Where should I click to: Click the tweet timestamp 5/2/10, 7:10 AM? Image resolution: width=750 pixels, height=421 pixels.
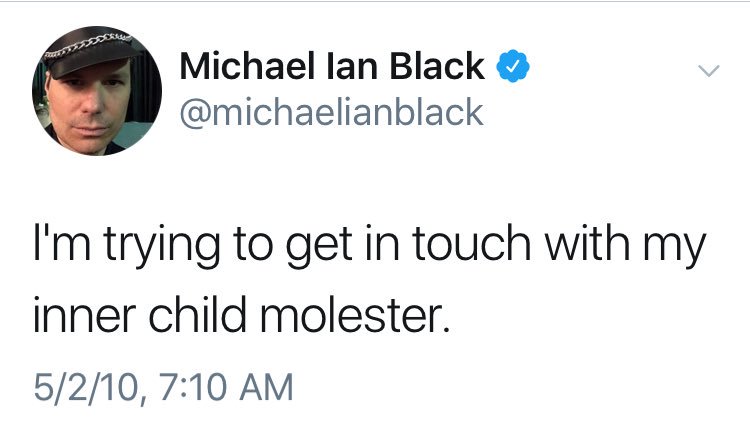[x=163, y=385]
